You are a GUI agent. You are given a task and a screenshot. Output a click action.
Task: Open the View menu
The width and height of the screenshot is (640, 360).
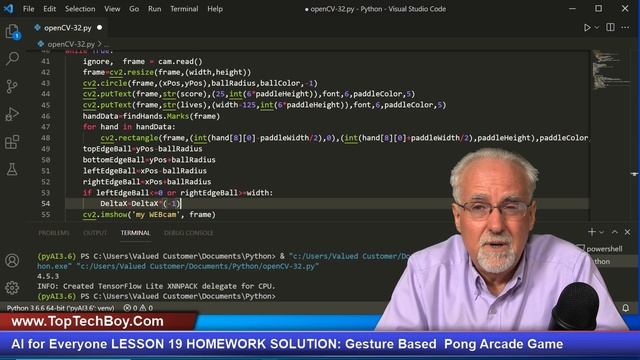point(112,9)
